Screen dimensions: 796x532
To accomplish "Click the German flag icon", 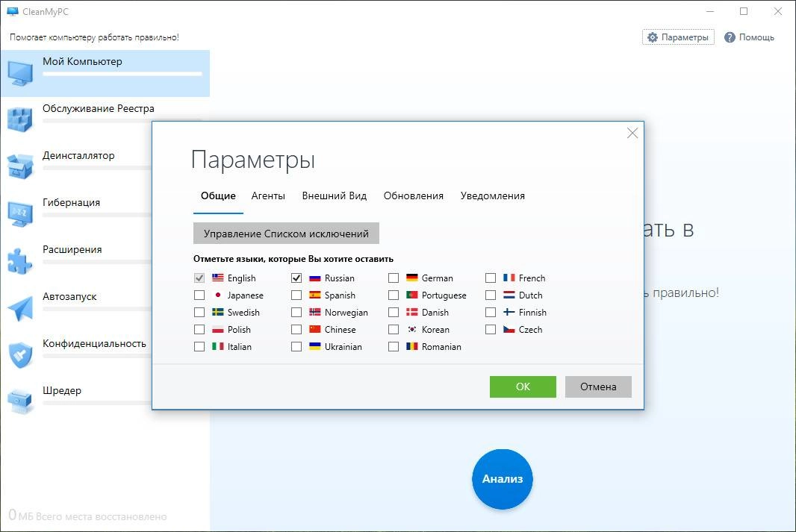I will pyautogui.click(x=411, y=278).
